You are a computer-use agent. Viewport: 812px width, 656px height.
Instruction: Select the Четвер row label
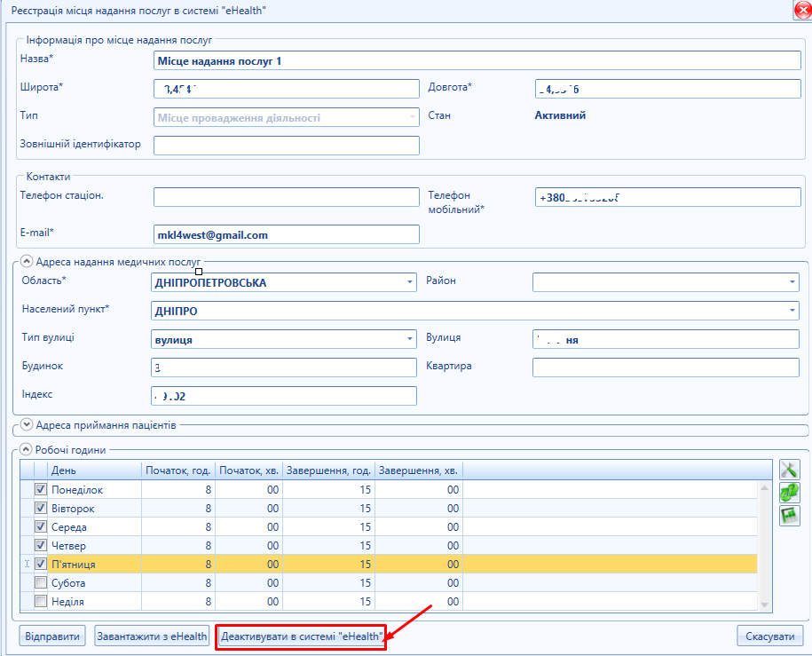click(68, 546)
